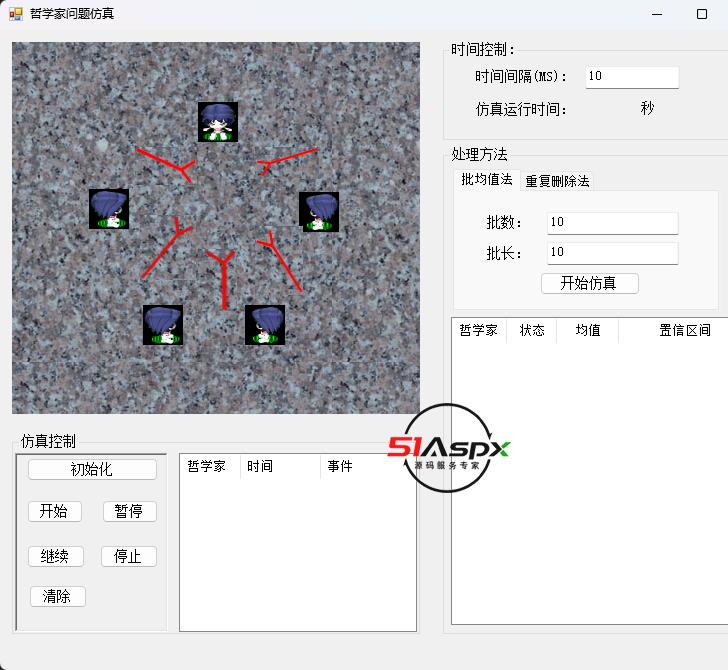
Task: Click the red fork at lower-right
Action: (280, 261)
